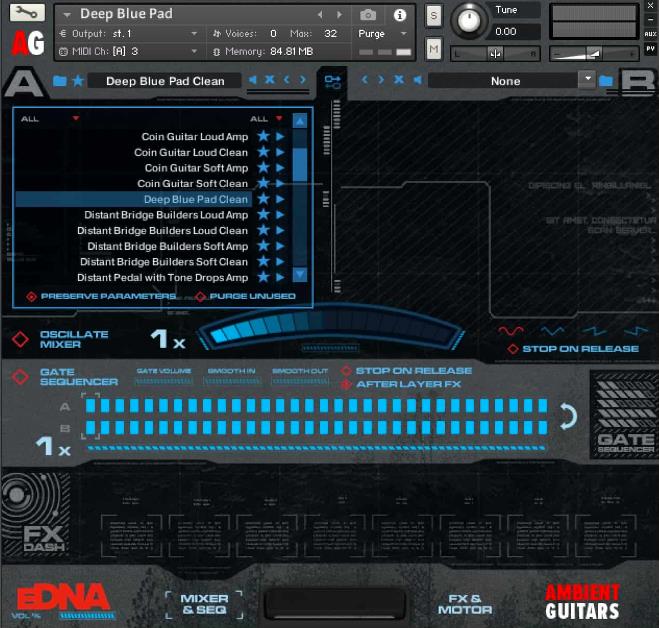
Task: Select previous instrument preset arrow in header
Action: pos(321,15)
